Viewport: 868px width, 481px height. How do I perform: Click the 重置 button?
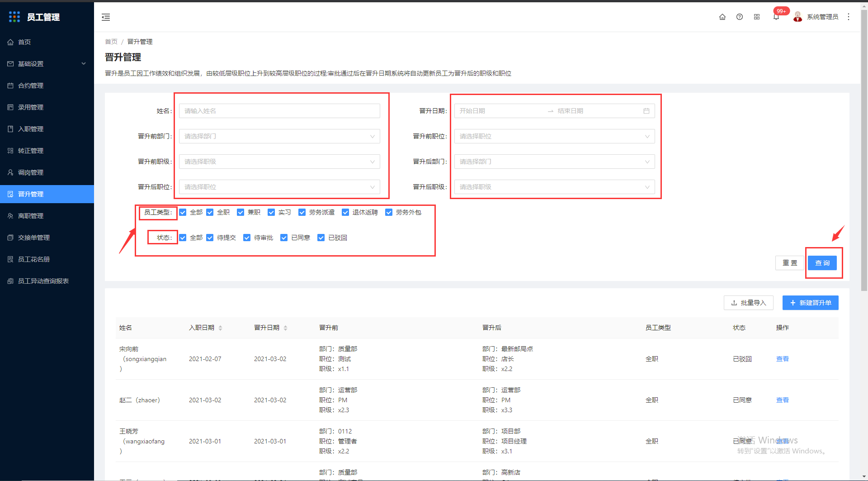pos(790,263)
